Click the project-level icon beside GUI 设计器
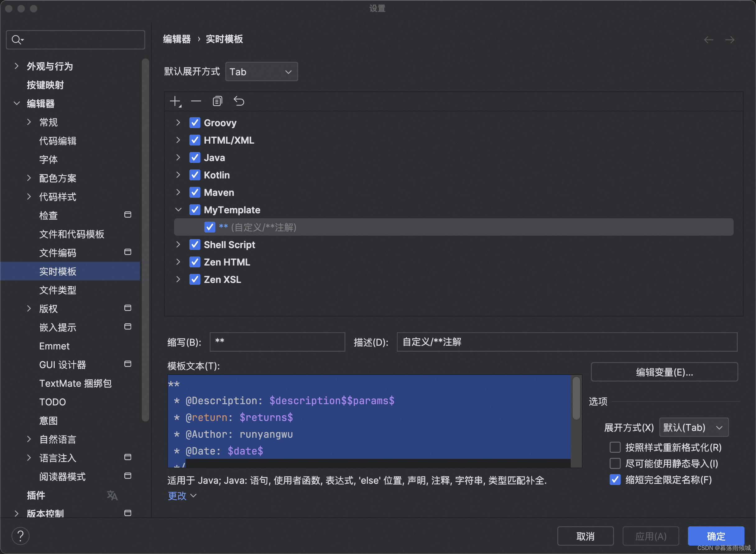Viewport: 756px width, 554px height. point(128,364)
